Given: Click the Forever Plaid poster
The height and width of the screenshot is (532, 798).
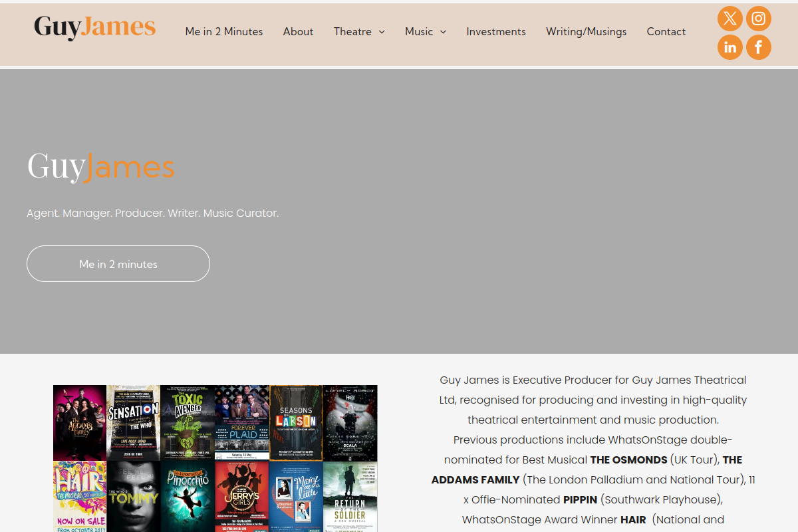Looking at the screenshot, I should click(x=242, y=423).
